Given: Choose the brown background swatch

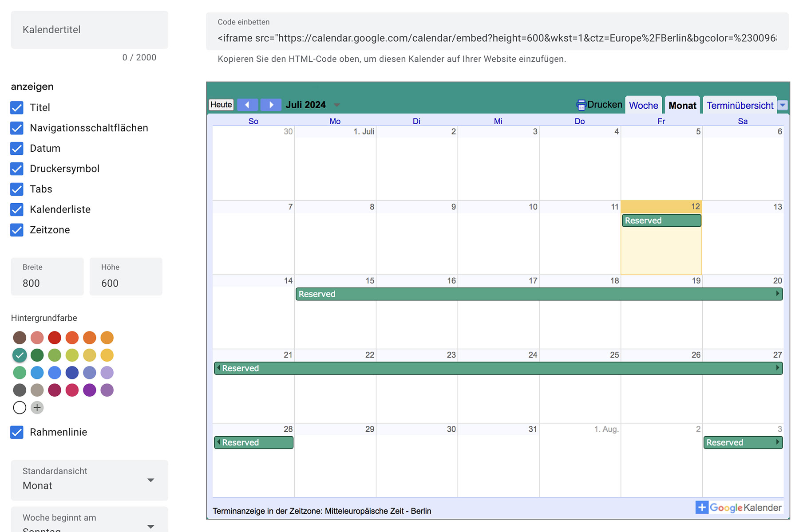Looking at the screenshot, I should pyautogui.click(x=20, y=338).
